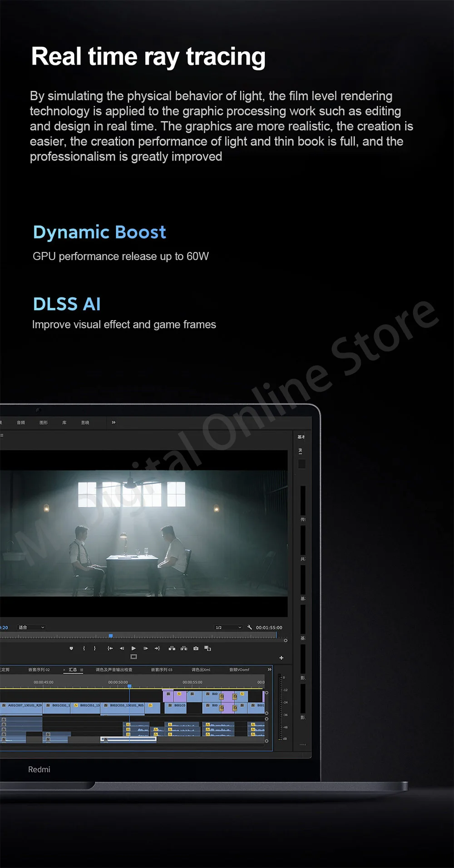Step forward one frame

click(145, 649)
